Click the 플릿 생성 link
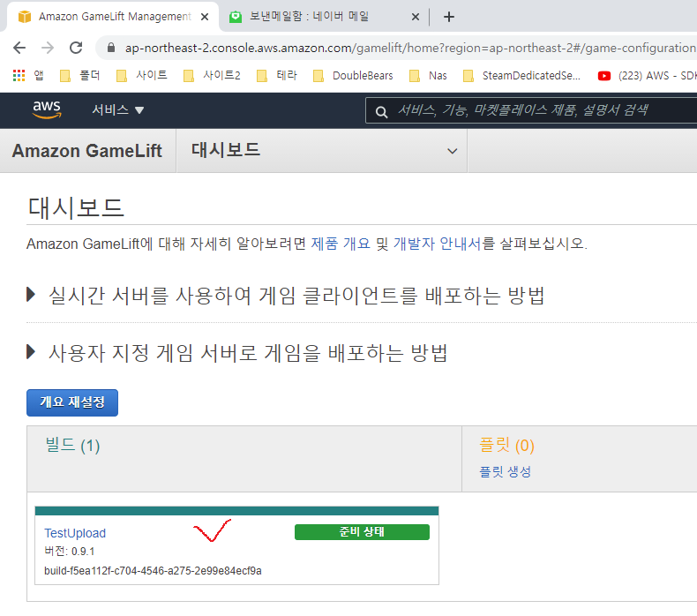 (505, 471)
